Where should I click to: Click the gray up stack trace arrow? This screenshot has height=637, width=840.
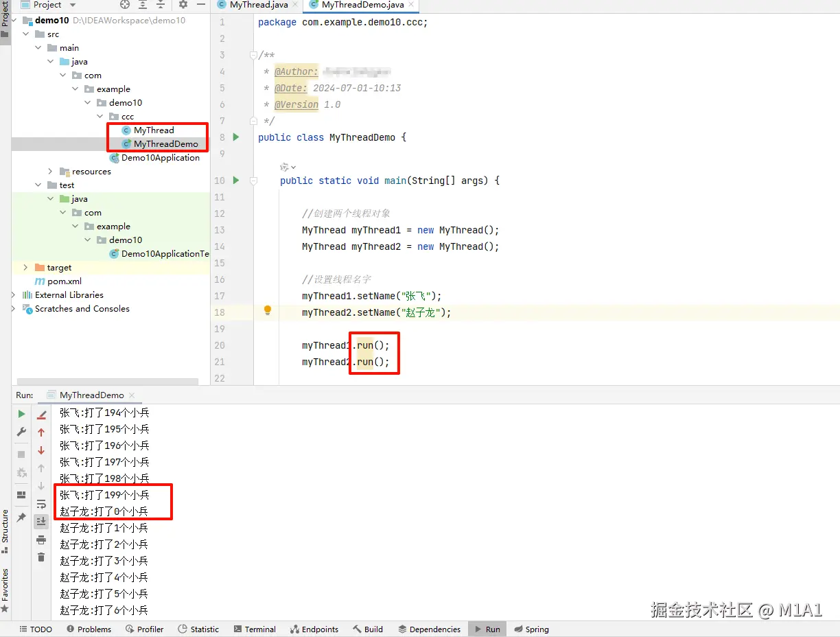tap(41, 468)
